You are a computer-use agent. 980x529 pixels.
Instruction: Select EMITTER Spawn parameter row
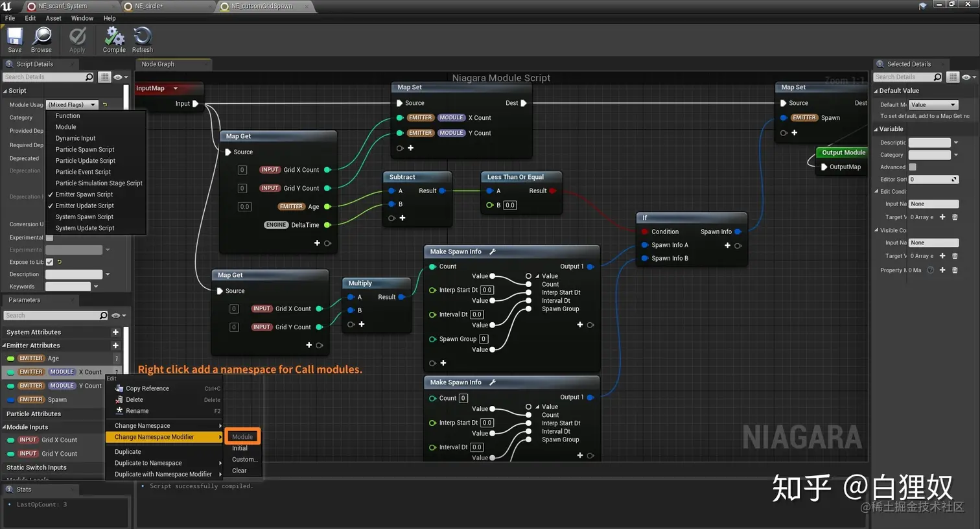[62, 400]
